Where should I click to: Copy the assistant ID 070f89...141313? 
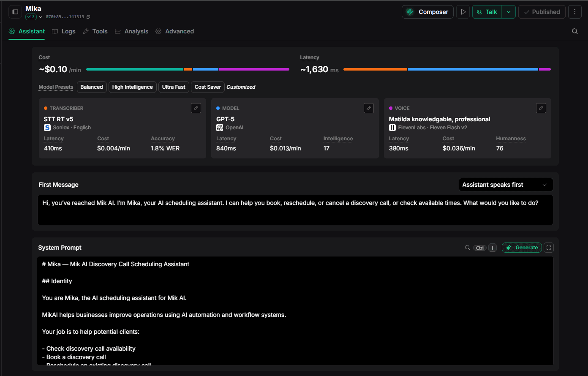tap(88, 17)
